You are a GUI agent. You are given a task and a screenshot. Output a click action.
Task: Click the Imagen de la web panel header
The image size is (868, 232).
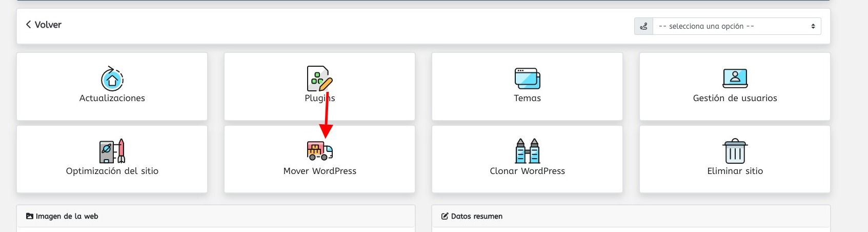[x=216, y=216]
